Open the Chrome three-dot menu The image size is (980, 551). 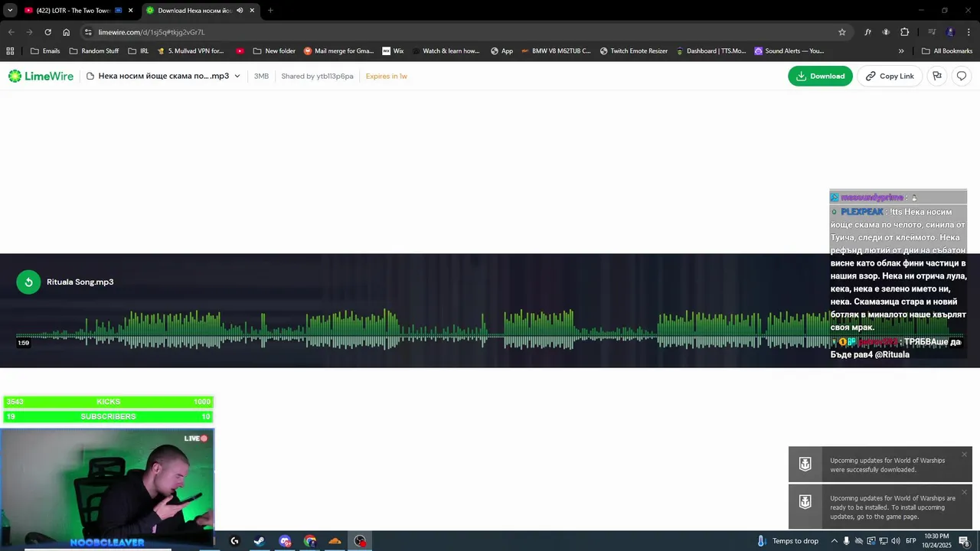coord(969,32)
